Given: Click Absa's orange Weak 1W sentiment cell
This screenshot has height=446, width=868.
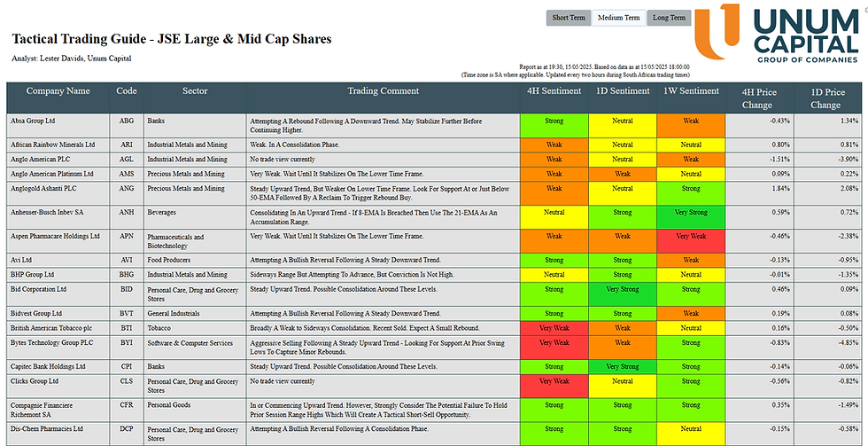Looking at the screenshot, I should [x=691, y=126].
